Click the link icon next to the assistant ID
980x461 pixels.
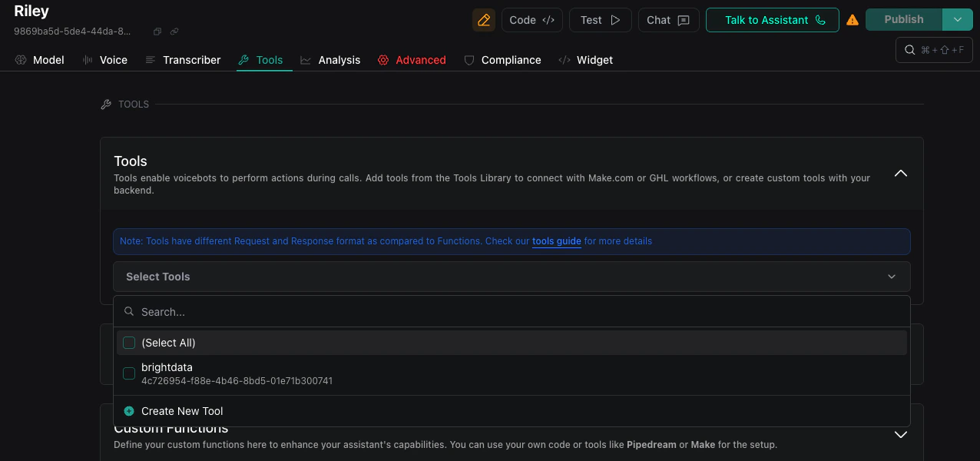[x=174, y=32]
